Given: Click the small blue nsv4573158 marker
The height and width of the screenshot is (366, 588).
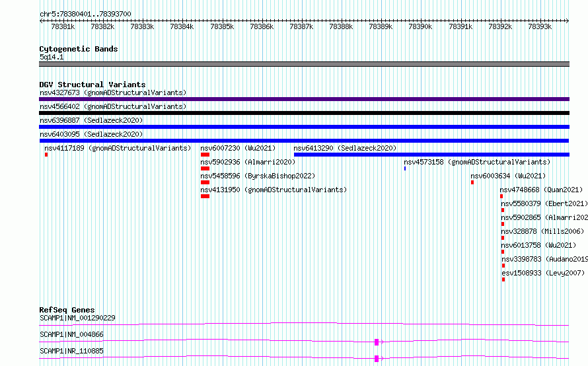Looking at the screenshot, I should coord(405,168).
